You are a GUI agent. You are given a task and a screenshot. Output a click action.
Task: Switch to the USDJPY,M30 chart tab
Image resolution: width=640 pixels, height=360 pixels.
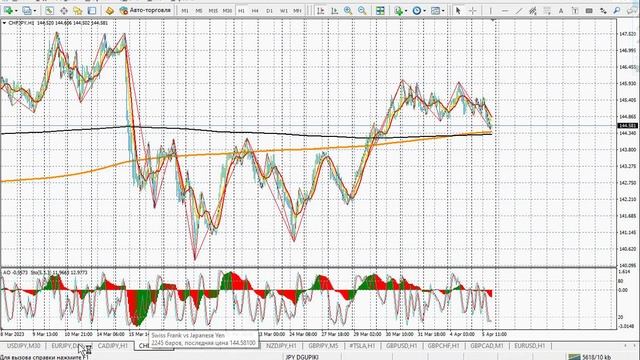24,346
